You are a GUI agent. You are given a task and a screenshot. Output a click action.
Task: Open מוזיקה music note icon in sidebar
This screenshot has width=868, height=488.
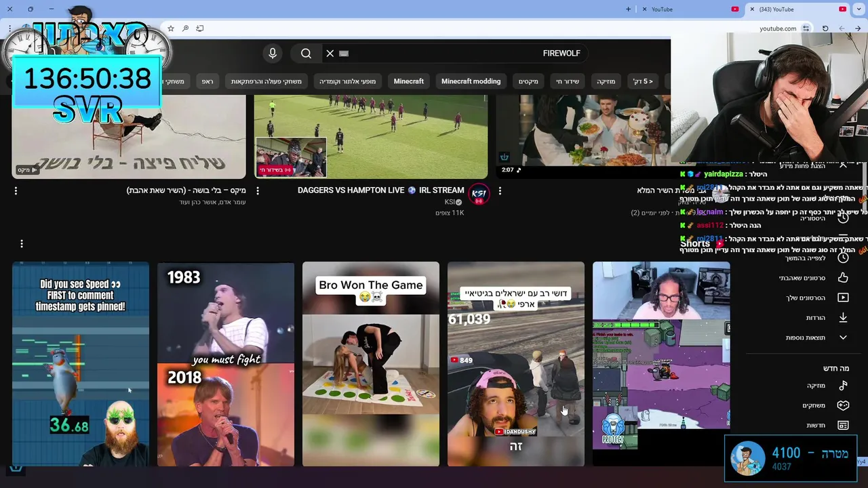[843, 386]
